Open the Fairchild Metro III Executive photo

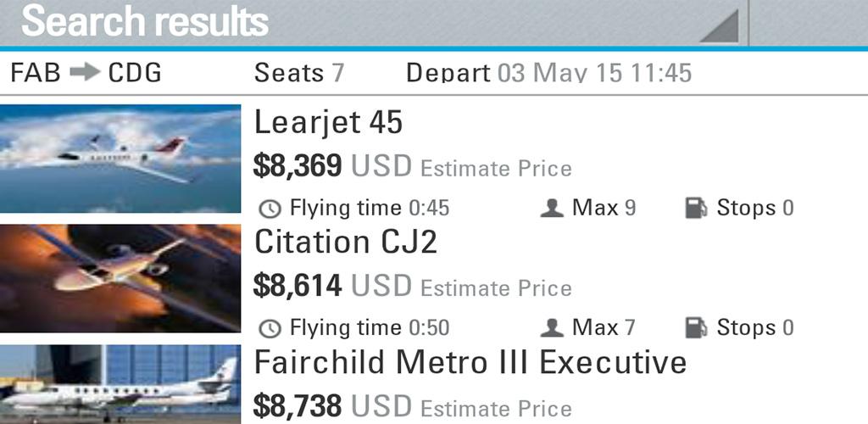[x=120, y=384]
